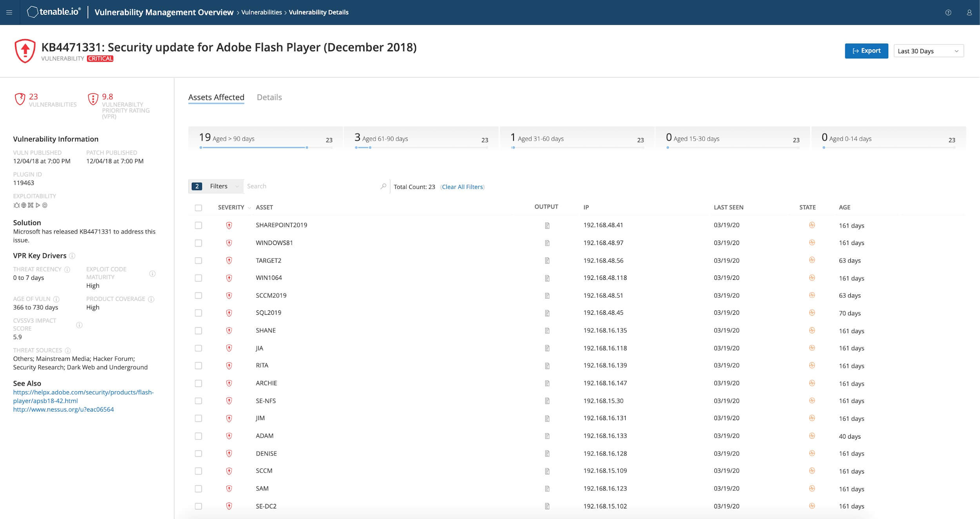The width and height of the screenshot is (980, 519).
Task: Open the hamburger navigation menu
Action: [x=9, y=13]
